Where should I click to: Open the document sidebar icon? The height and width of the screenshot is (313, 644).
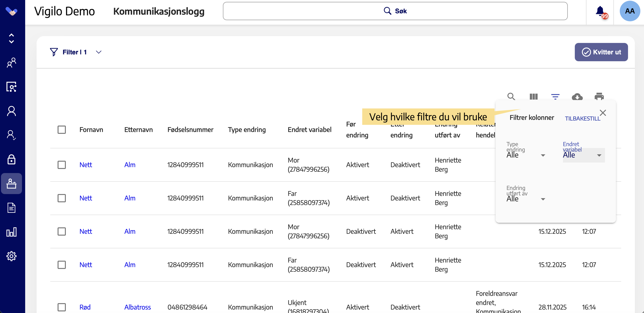pos(11,208)
